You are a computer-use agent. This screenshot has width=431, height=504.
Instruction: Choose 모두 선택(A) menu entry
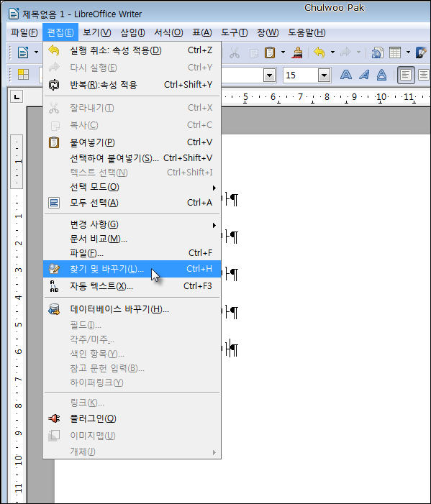pos(132,203)
